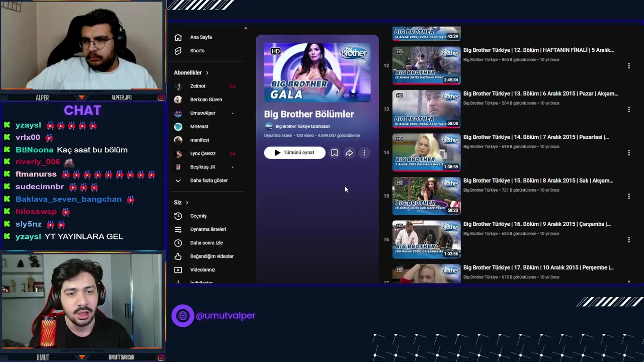The width and height of the screenshot is (644, 362).
Task: Click manifest channel avatar
Action: (x=178, y=140)
